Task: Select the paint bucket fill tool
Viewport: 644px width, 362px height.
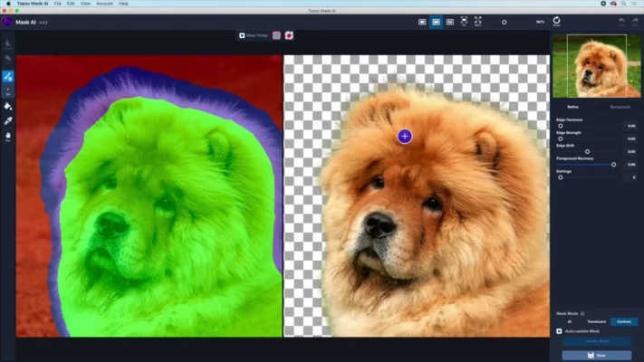Action: pos(8,106)
